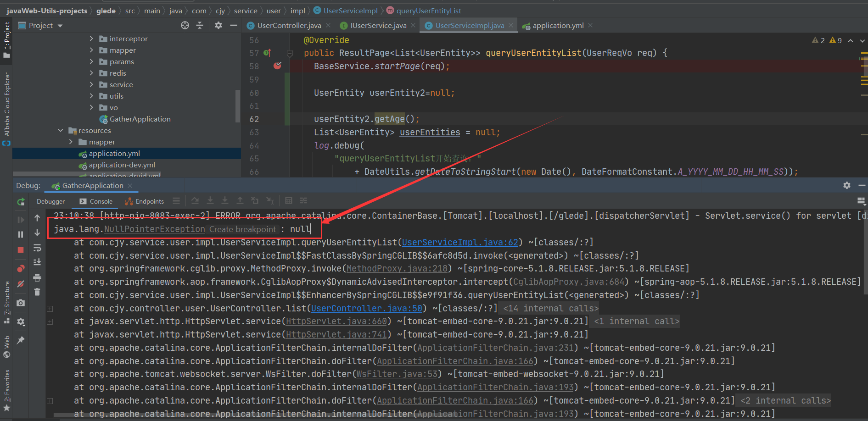Expand mapper package folder under java
The width and height of the screenshot is (868, 421).
(91, 50)
